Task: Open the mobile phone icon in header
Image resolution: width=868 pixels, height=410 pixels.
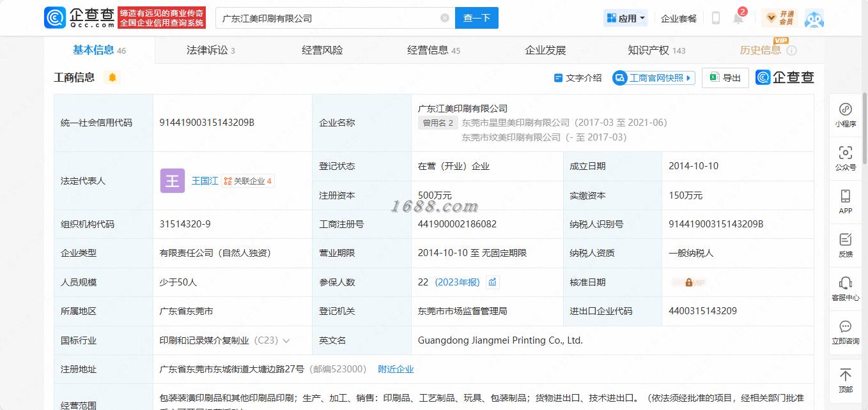Action: pos(716,18)
